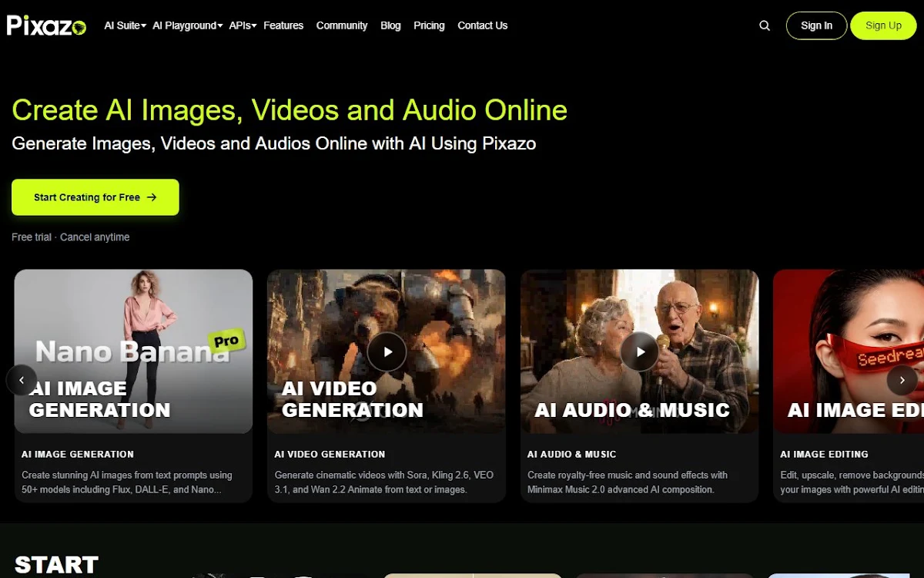This screenshot has height=578, width=924.
Task: Play the AI Video Generation preview
Action: (387, 352)
